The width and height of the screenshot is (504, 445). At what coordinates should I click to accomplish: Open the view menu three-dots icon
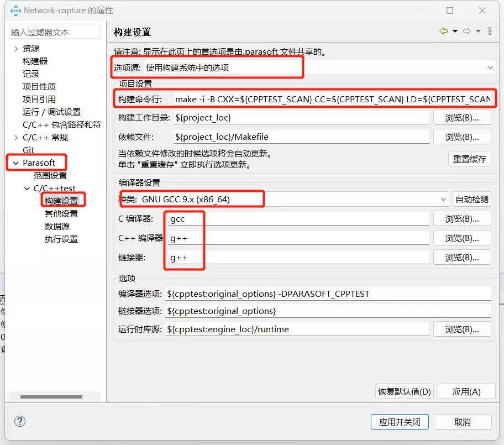coord(490,31)
